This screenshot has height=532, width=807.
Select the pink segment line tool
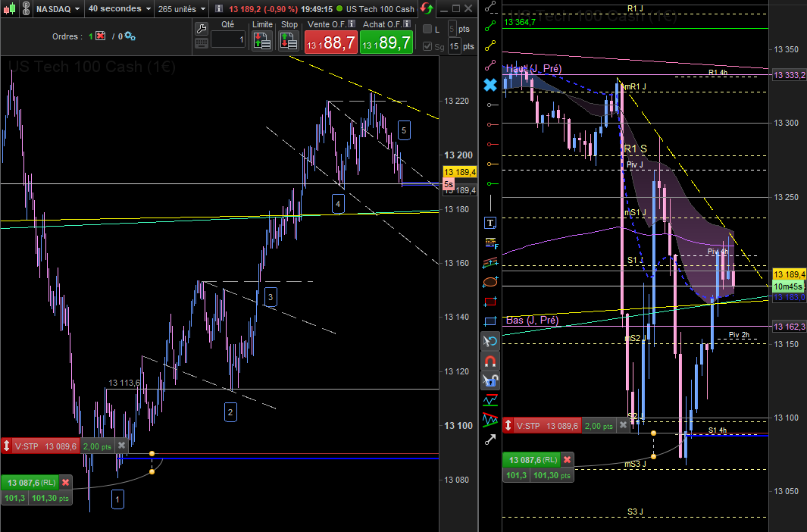pos(490,65)
